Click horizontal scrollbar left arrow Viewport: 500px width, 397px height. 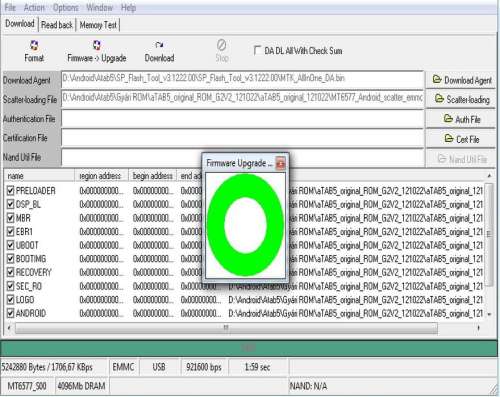coord(9,328)
